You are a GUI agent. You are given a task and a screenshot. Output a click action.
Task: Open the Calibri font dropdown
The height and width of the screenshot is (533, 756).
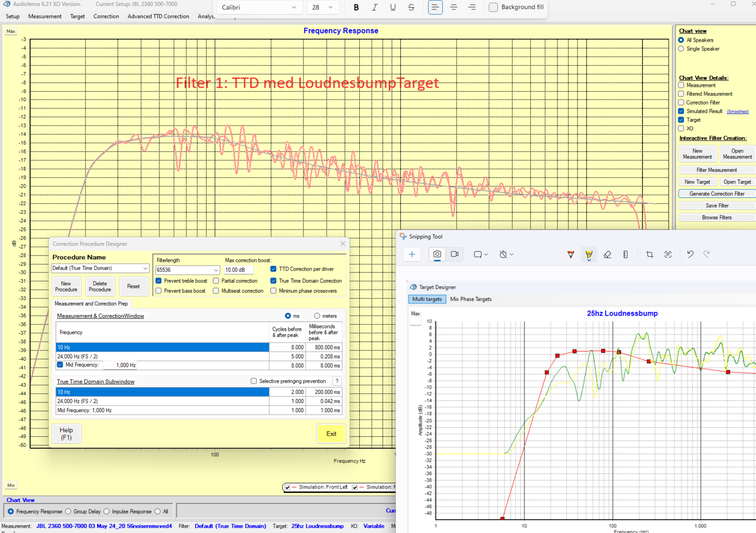point(259,7)
